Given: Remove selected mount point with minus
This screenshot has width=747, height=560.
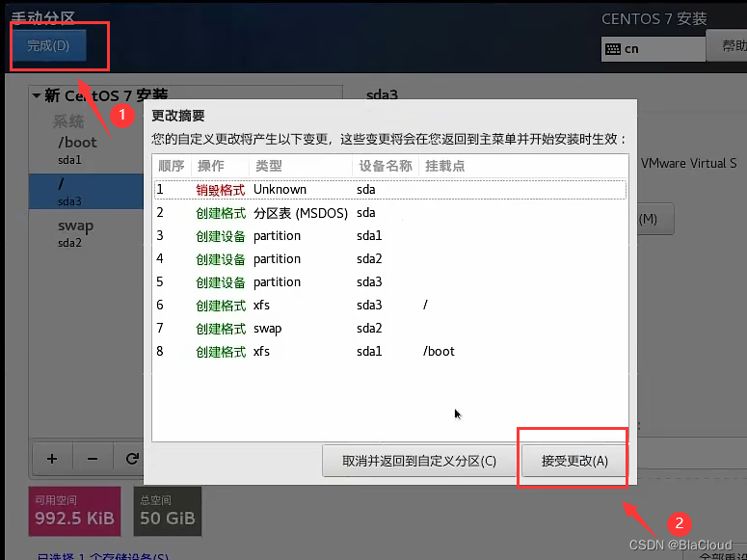Looking at the screenshot, I should pos(93,459).
